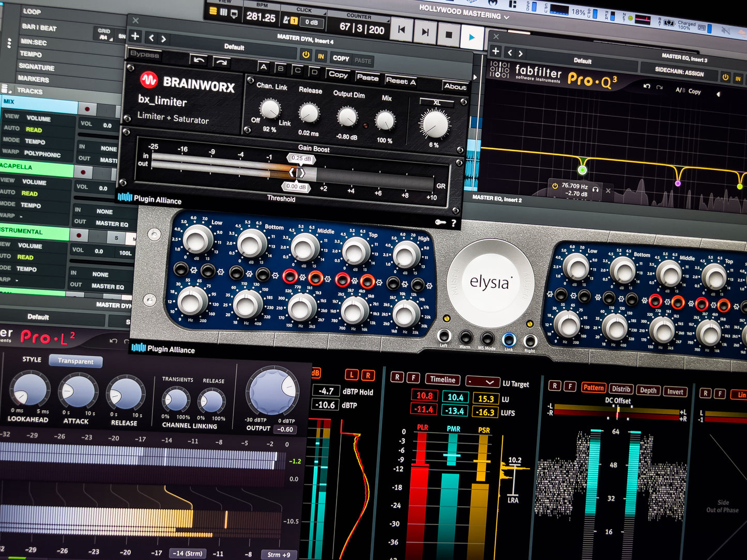Open bx_limiter help question mark
The width and height of the screenshot is (747, 560).
[x=453, y=223]
